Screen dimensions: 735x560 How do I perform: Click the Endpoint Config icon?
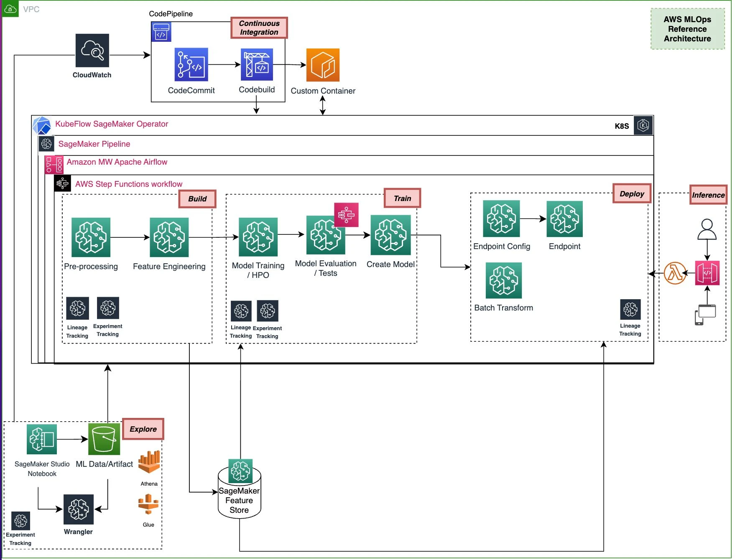point(501,219)
